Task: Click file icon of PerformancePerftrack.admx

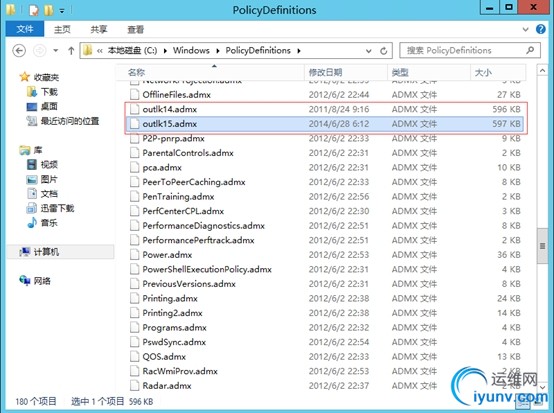Action: point(134,240)
